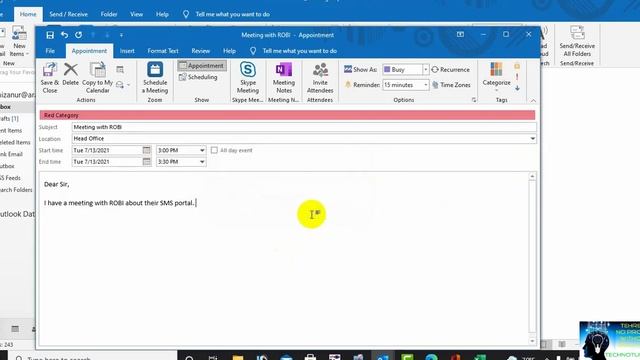
Task: Click body text about SMS portal
Action: pyautogui.click(x=119, y=203)
